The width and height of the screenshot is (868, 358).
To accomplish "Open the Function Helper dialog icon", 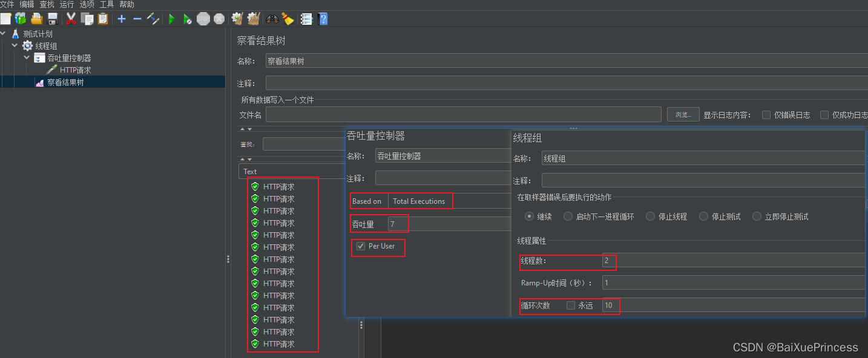I will pos(306,19).
